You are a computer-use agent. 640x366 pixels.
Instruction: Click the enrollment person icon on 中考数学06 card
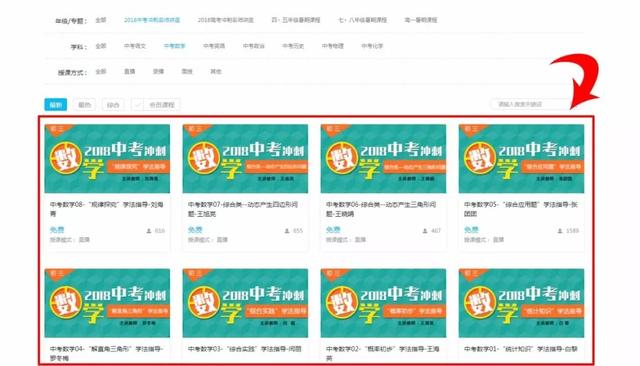(x=425, y=231)
